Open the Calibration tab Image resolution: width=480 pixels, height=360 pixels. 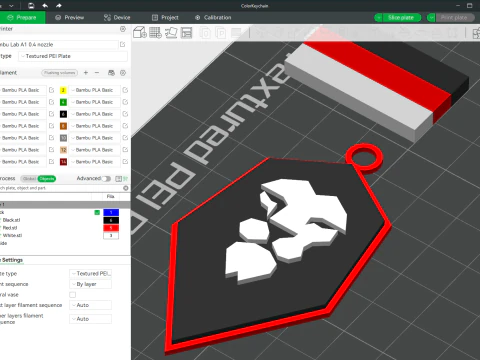[213, 17]
